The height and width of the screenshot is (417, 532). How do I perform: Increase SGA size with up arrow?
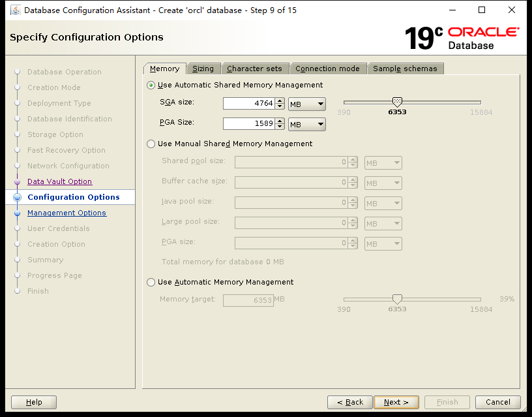[280, 100]
